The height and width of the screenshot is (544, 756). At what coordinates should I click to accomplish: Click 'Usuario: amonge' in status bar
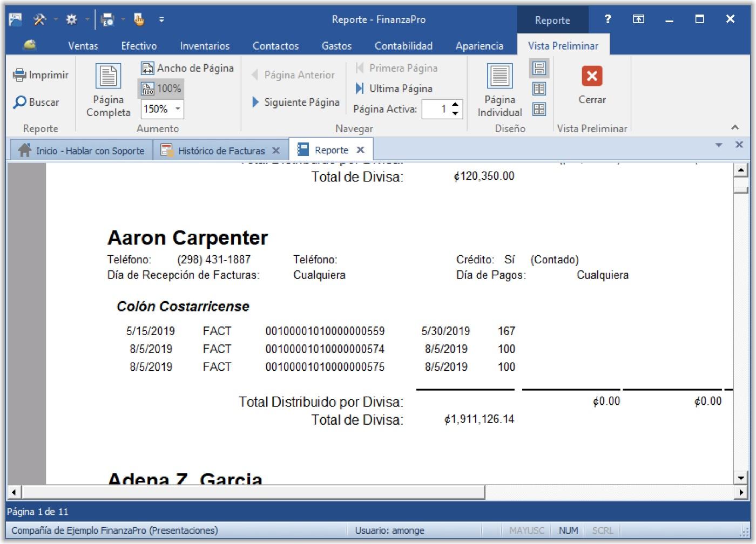click(x=389, y=531)
